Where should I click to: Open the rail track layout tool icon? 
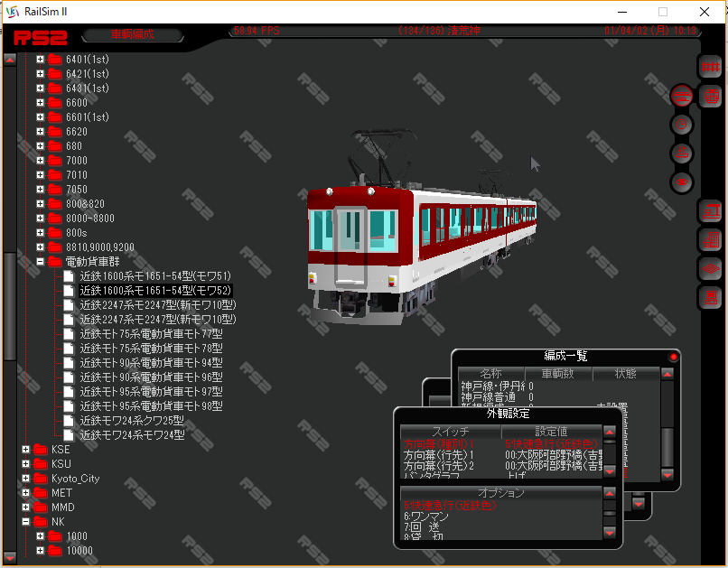710,68
